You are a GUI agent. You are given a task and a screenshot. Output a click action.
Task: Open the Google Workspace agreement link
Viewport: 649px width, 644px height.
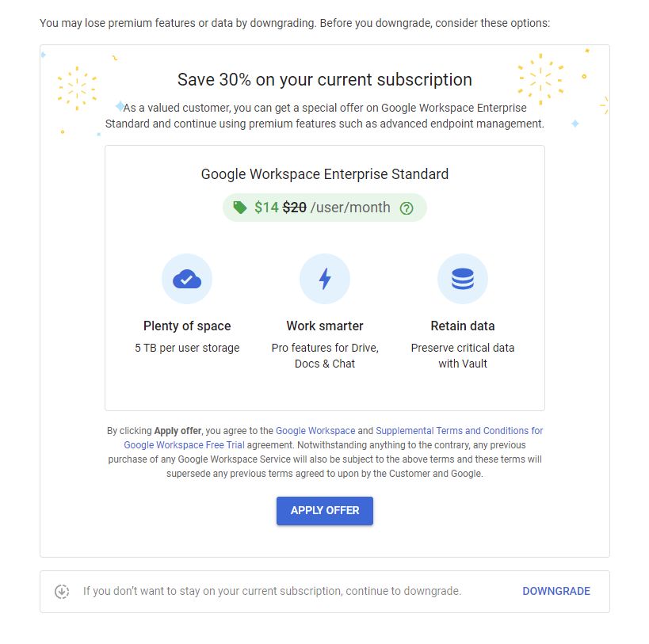click(x=315, y=431)
